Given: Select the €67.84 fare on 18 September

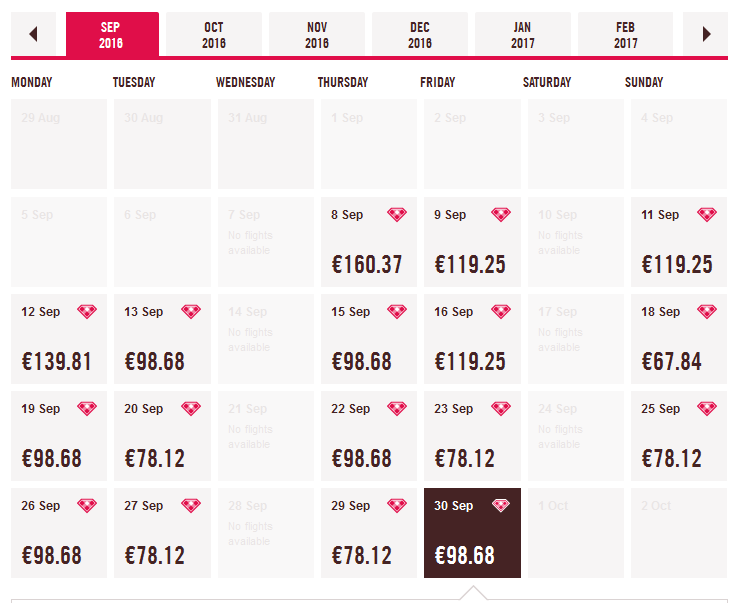Looking at the screenshot, I should click(677, 362).
